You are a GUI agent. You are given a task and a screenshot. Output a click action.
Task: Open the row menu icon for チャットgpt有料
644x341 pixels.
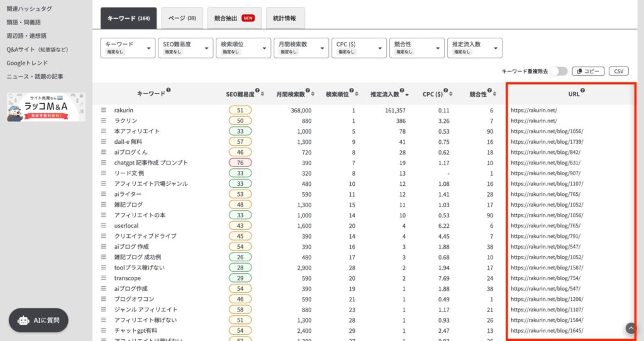tap(104, 330)
